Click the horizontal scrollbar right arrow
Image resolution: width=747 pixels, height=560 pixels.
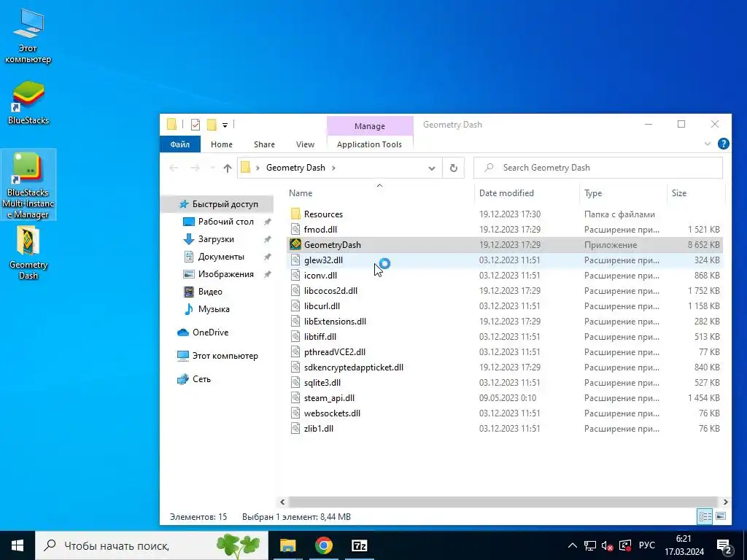[x=725, y=502]
